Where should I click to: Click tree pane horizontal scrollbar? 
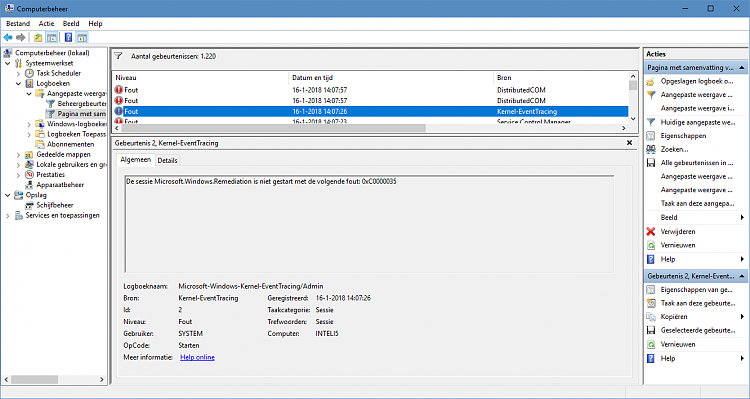click(x=34, y=379)
